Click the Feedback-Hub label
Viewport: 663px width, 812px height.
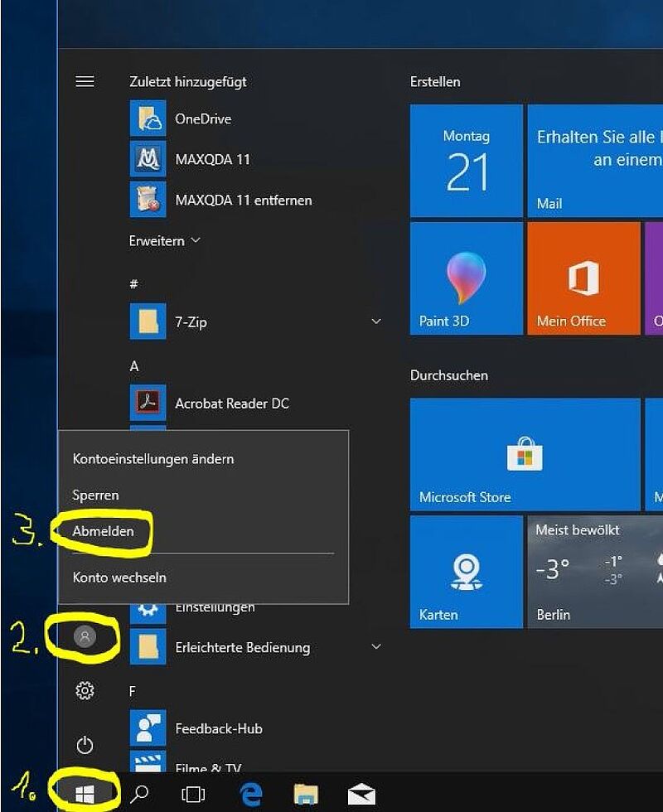coord(219,728)
